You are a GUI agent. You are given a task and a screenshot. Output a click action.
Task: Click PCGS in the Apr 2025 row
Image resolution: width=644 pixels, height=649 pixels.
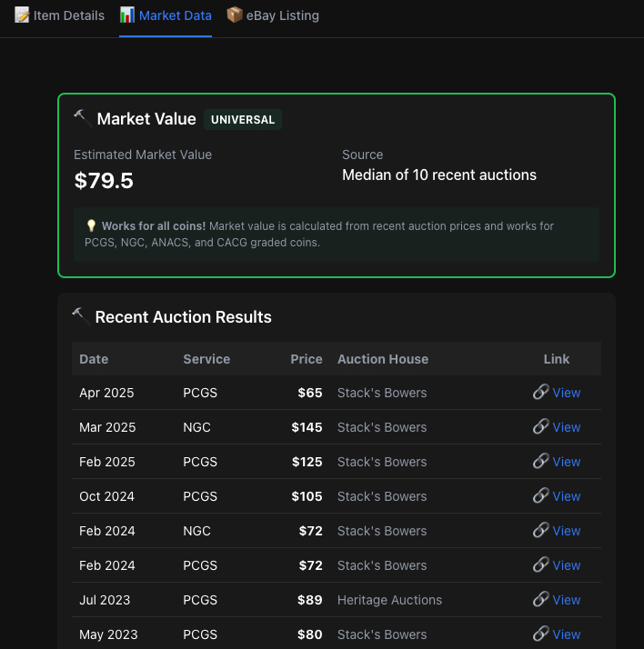coord(200,393)
